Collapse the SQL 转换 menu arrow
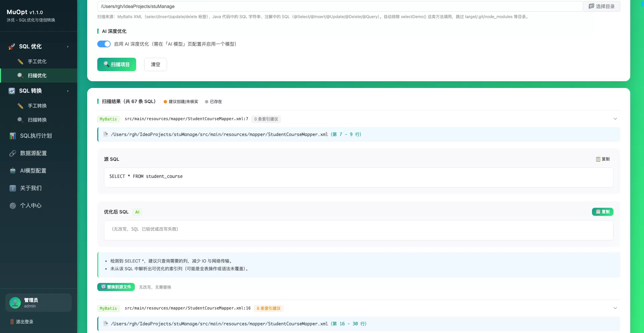 (68, 91)
